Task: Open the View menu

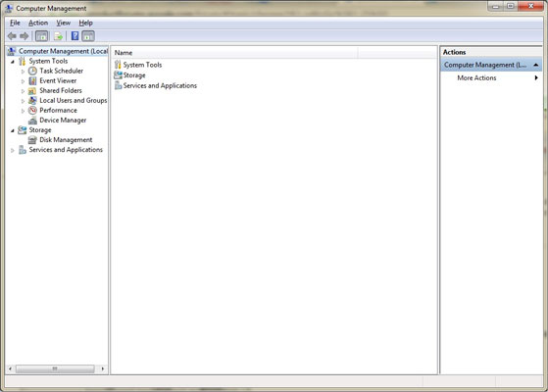Action: point(64,24)
